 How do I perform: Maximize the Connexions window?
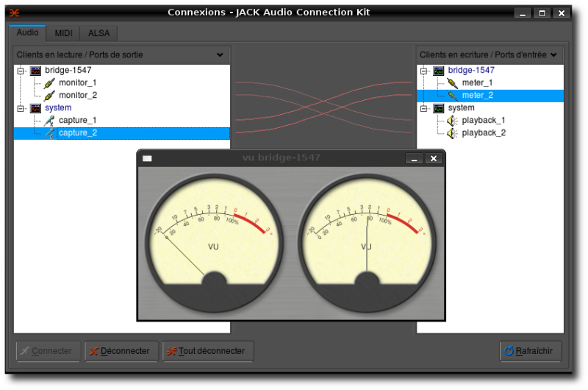(542, 13)
